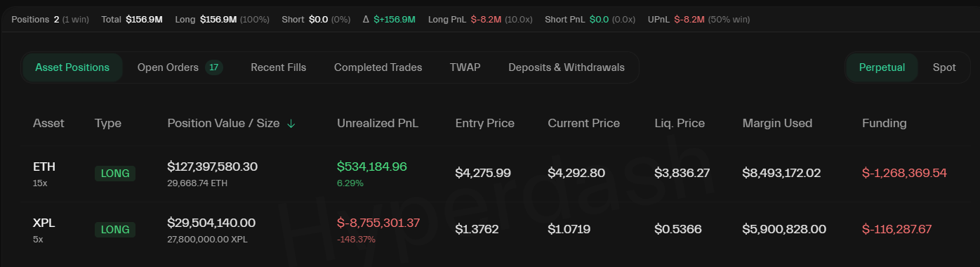Click the LONG badge in the ETH row
This screenshot has height=267, width=980.
tap(115, 173)
